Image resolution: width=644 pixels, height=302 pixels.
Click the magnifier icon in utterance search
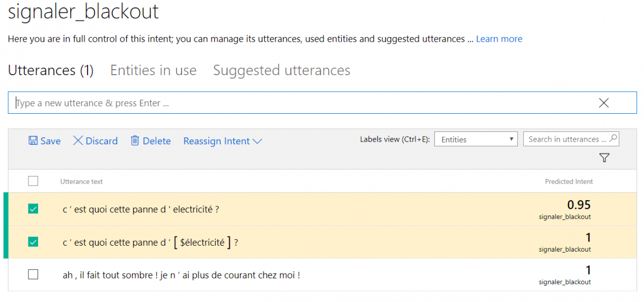613,138
